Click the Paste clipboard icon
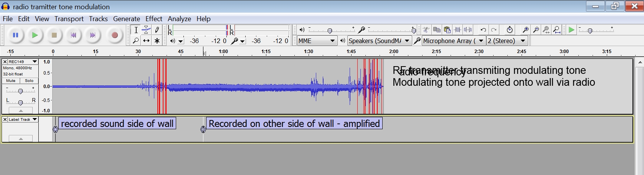 click(447, 30)
